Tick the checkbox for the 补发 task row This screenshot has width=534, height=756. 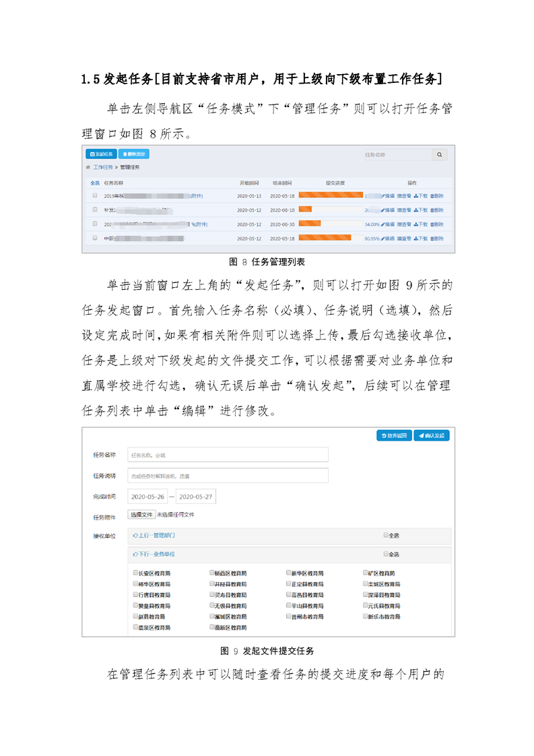(x=95, y=210)
